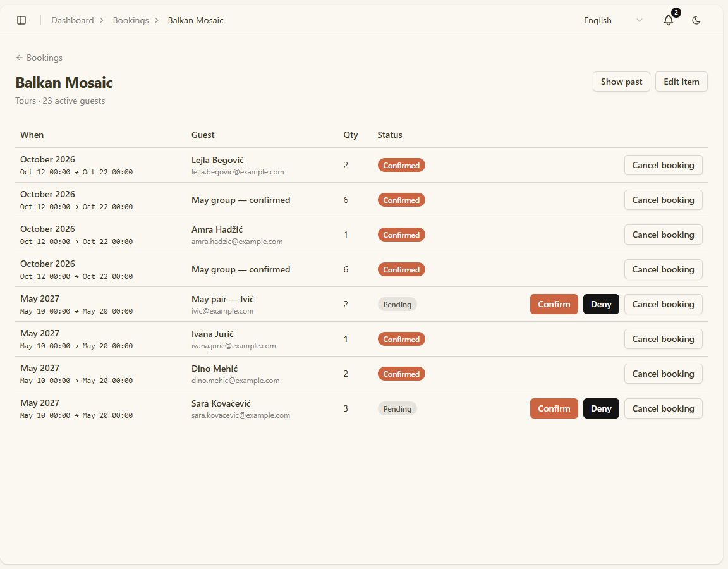Viewport: 728px width, 569px height.
Task: Click the Qty column header
Action: (351, 135)
